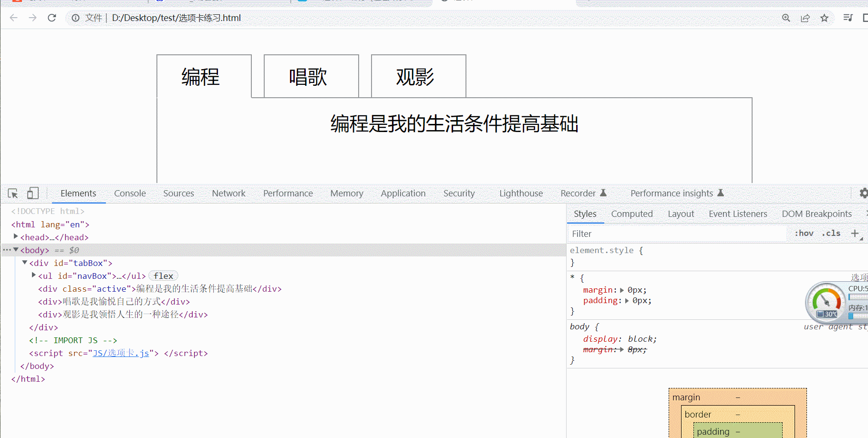Open DevTools settings gear

pos(864,193)
